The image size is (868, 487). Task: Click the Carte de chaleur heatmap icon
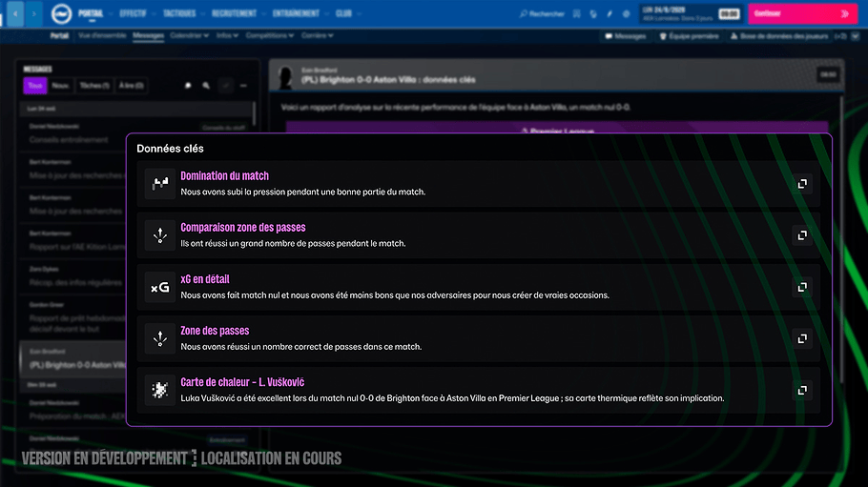(x=160, y=390)
